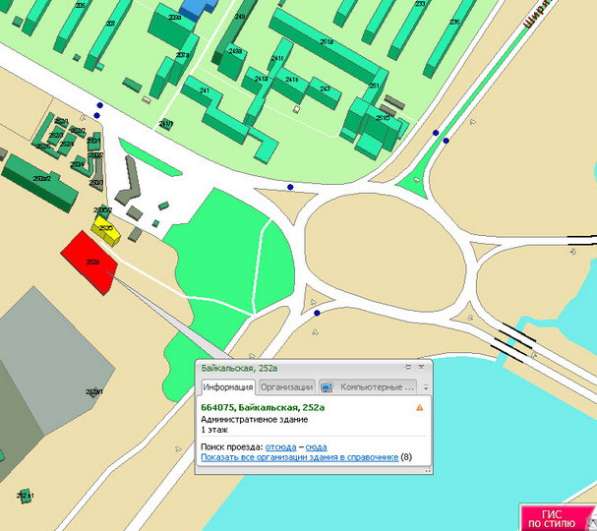Viewport: 597px width, 531px height.
Task: Expand the popup tabs overflow dropdown arrow
Action: [426, 388]
